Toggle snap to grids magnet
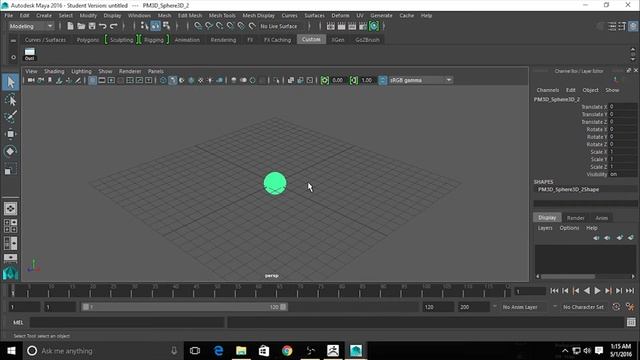This screenshot has height=360, width=640. 198,26
